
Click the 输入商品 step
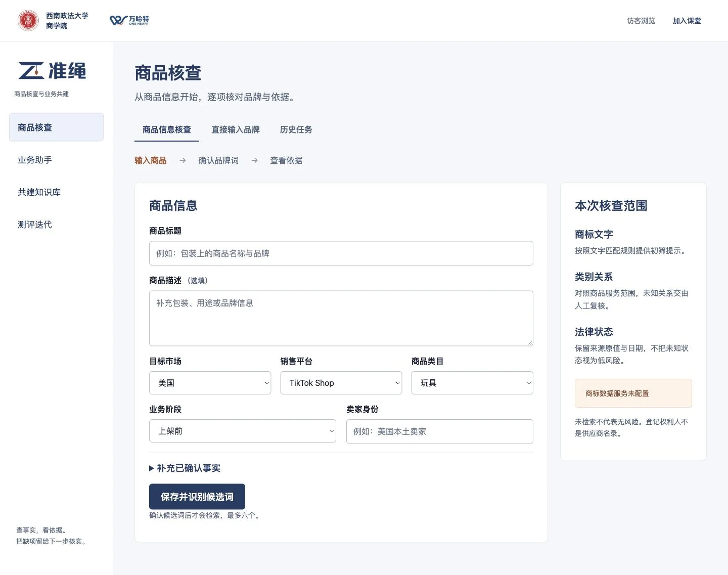tap(151, 160)
